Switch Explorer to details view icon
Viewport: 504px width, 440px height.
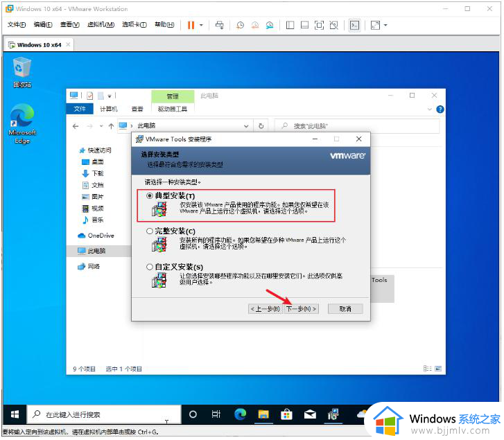point(427,369)
